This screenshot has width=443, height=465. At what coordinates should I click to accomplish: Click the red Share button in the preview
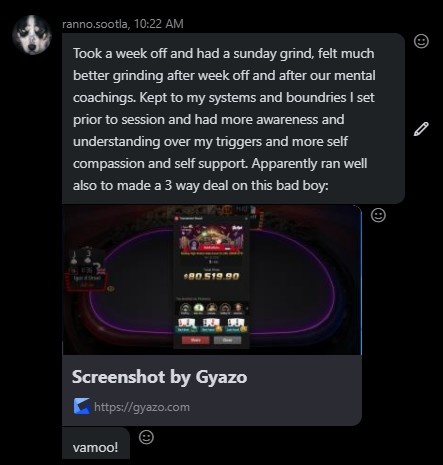[196, 340]
